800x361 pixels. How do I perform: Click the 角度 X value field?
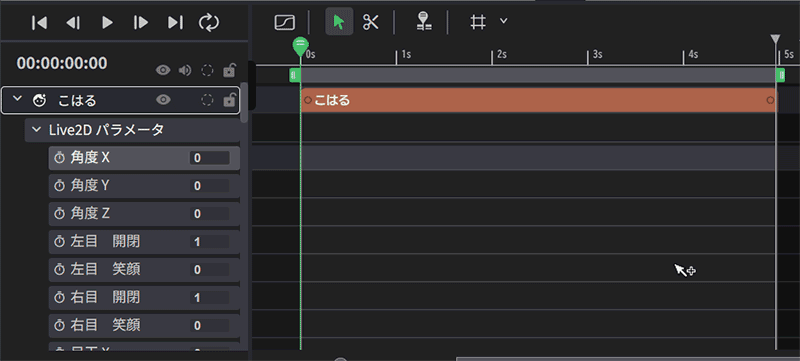[x=209, y=158]
